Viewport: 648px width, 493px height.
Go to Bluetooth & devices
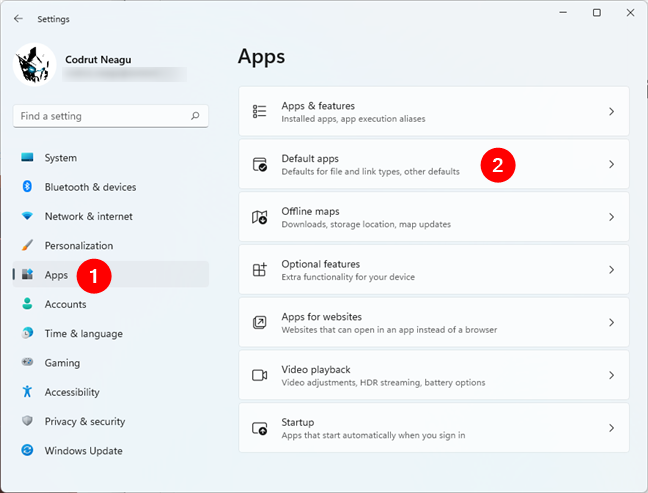coord(111,187)
